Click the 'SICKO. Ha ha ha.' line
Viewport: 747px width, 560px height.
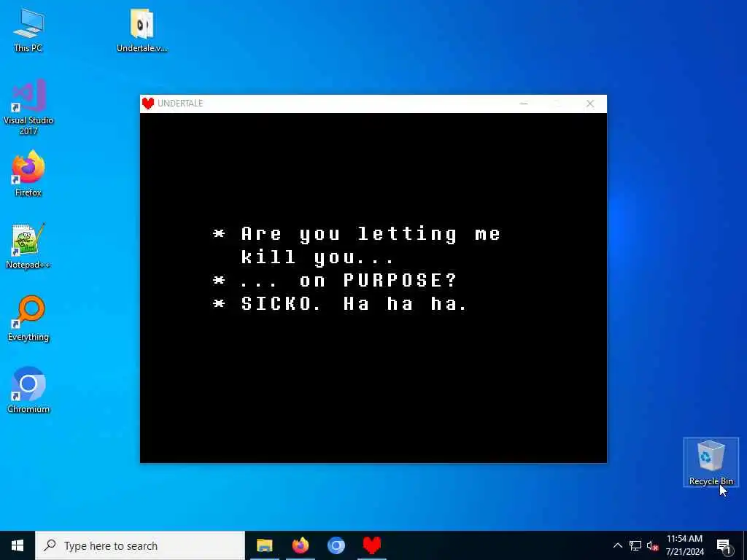click(355, 304)
